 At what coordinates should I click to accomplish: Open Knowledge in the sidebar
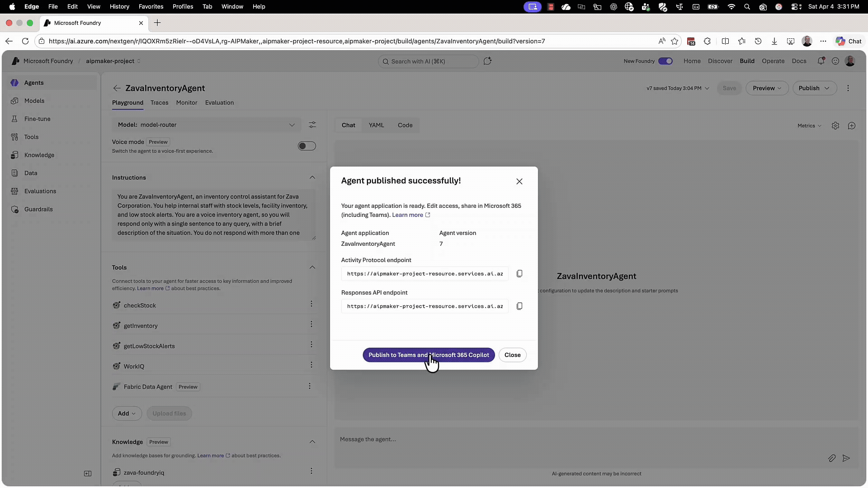53,155
